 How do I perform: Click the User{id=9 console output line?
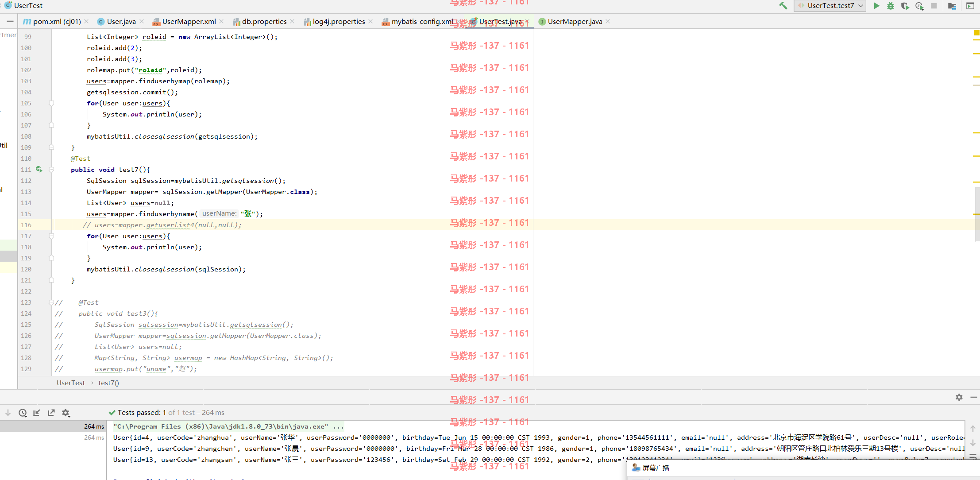click(538, 449)
